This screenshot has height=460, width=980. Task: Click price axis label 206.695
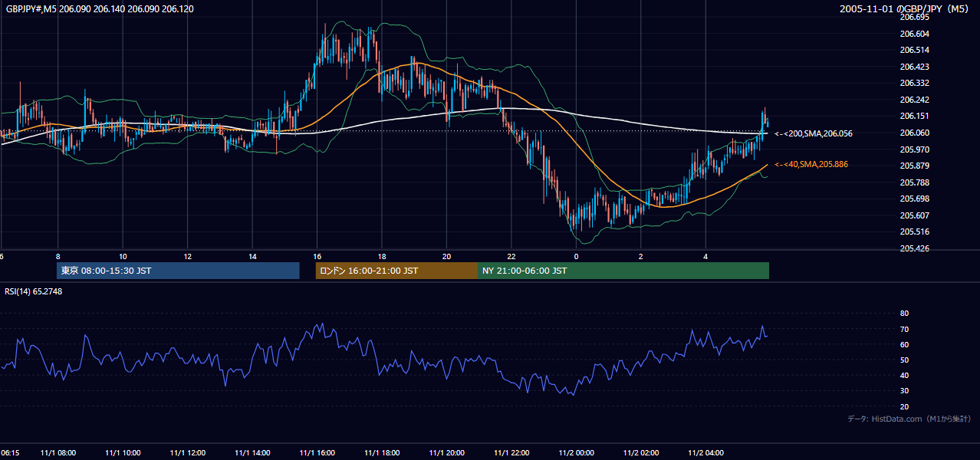click(x=914, y=17)
